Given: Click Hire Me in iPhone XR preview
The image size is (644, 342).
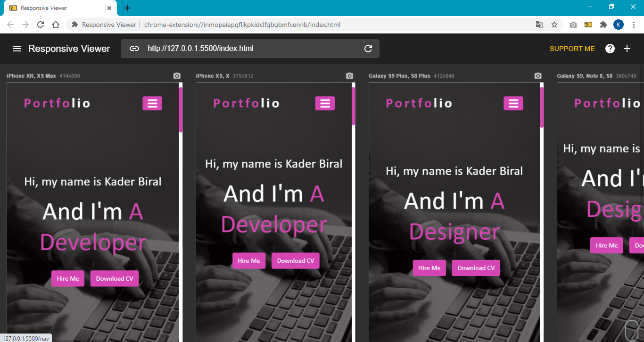Looking at the screenshot, I should [x=68, y=279].
